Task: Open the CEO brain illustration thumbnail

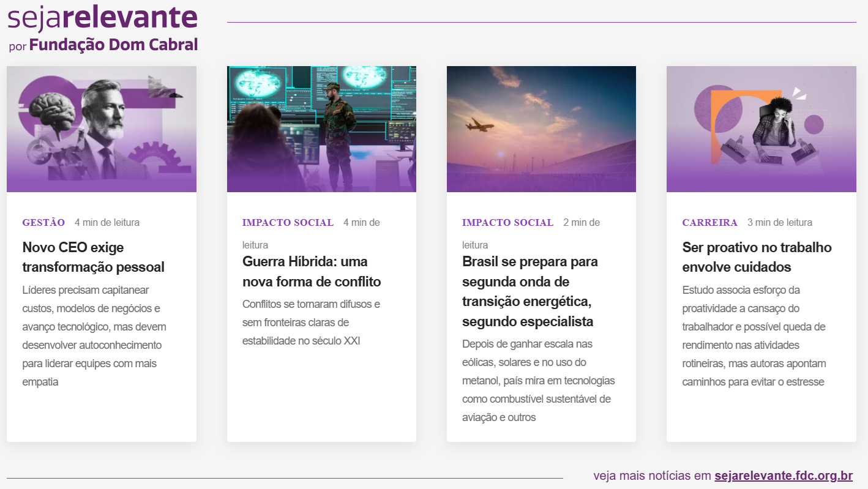Action: pos(102,129)
